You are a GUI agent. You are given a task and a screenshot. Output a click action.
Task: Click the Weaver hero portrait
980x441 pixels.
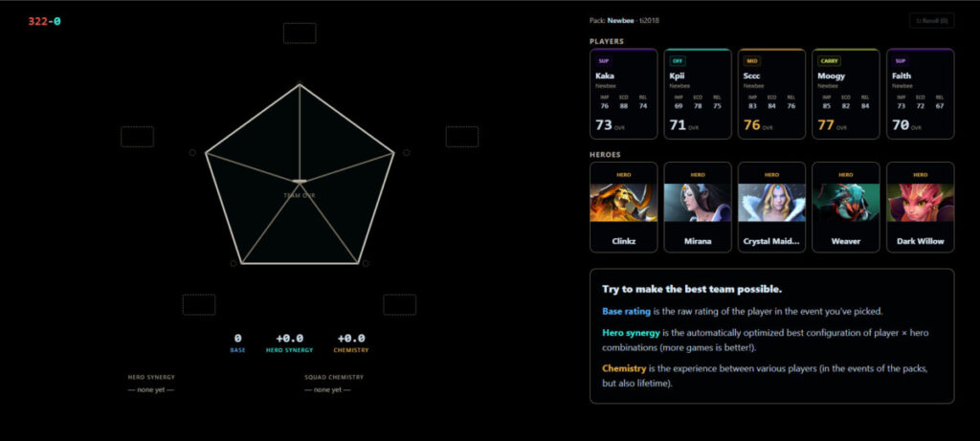846,203
